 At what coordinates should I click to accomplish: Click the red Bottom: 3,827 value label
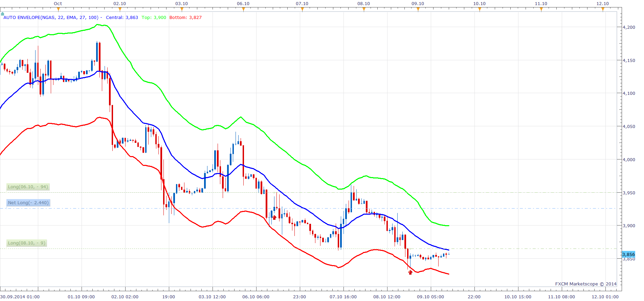[x=185, y=17]
